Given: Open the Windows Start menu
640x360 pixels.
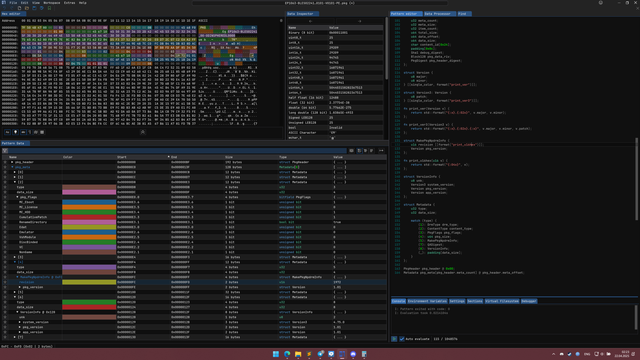Looking at the screenshot, I should (276, 354).
